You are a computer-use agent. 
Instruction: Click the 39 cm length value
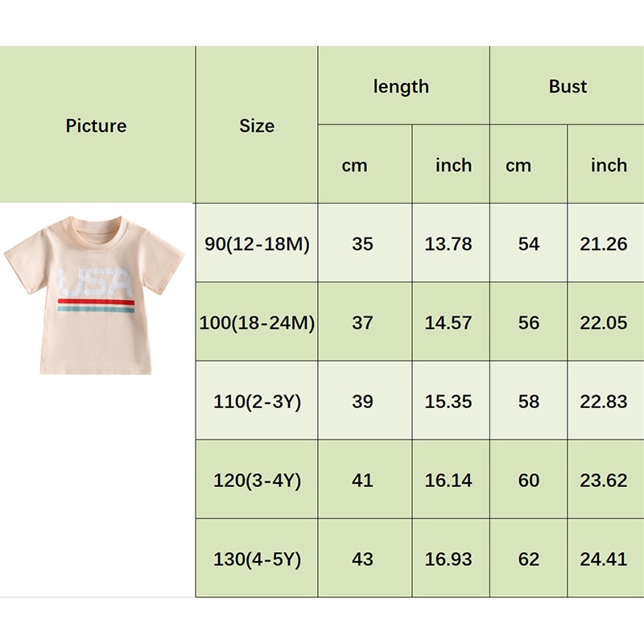point(363,402)
